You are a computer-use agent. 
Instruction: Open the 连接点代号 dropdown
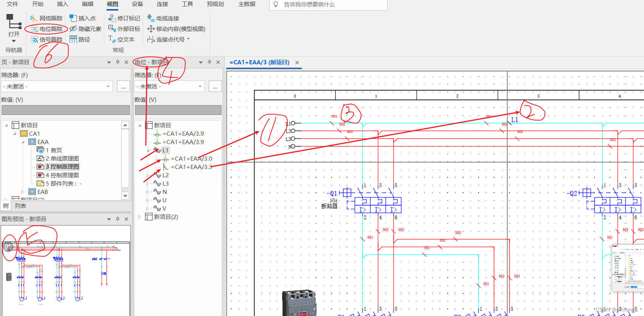pyautogui.click(x=188, y=39)
